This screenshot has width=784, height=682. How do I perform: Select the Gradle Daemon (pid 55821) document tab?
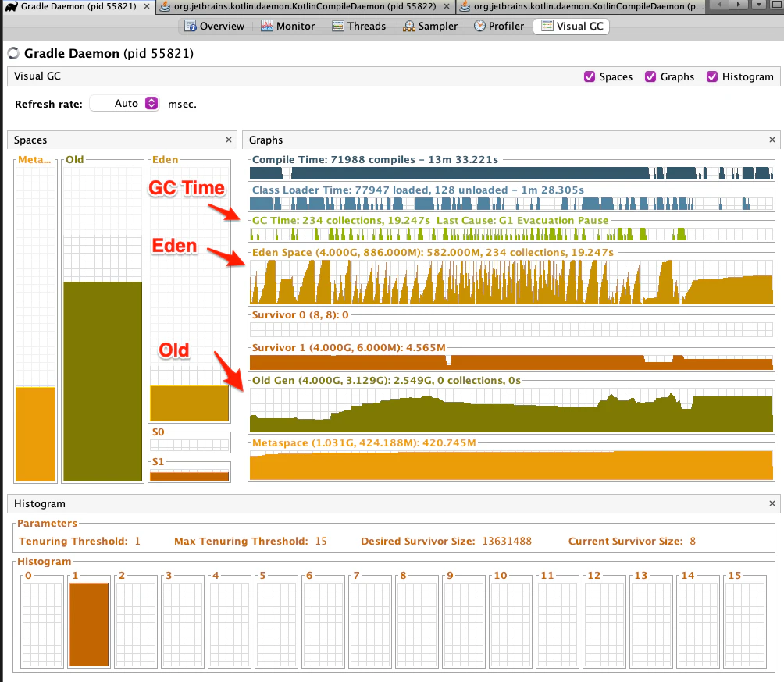pyautogui.click(x=79, y=6)
